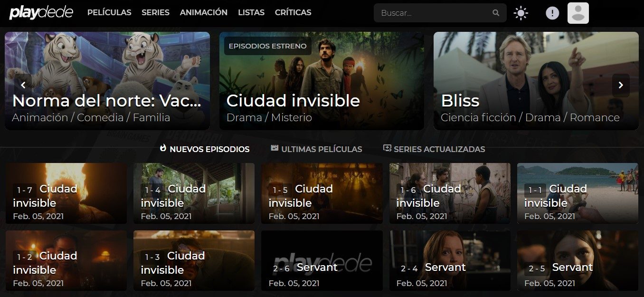
Task: Open the Críticas page
Action: [x=293, y=12]
